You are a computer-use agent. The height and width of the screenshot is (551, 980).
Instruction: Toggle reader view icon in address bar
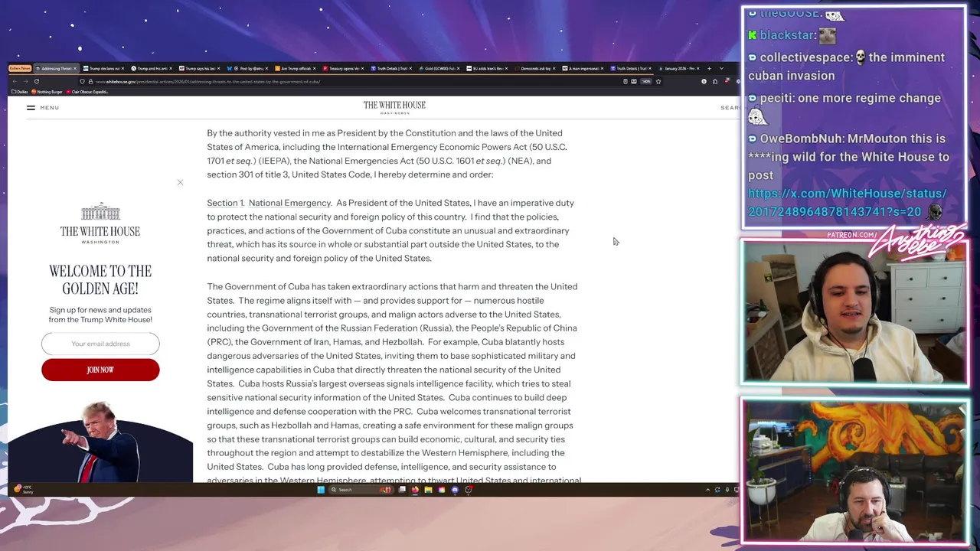pyautogui.click(x=626, y=81)
